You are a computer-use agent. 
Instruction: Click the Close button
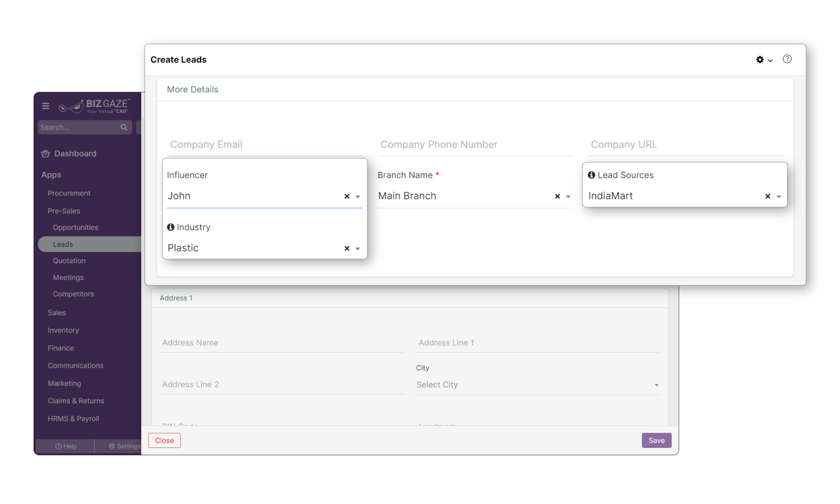(164, 441)
